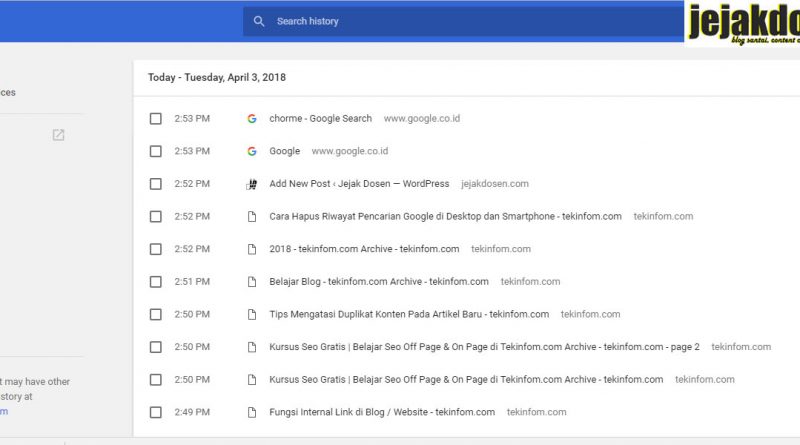Viewport: 800px width, 445px height.
Task: Check the Fungsi Internal Link entry box
Action: tap(156, 412)
